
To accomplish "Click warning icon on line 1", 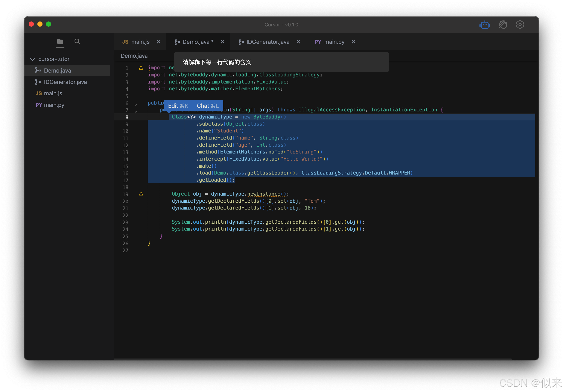I will 141,68.
